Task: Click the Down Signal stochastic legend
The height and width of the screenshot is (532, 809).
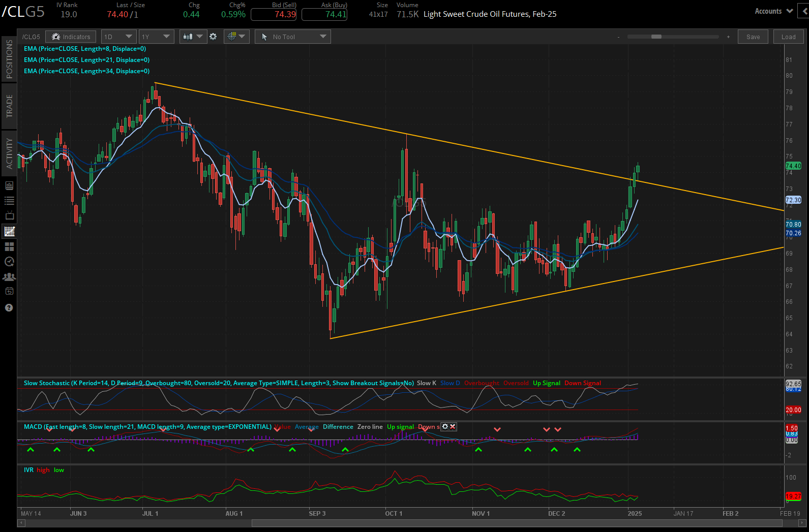Action: tap(583, 383)
